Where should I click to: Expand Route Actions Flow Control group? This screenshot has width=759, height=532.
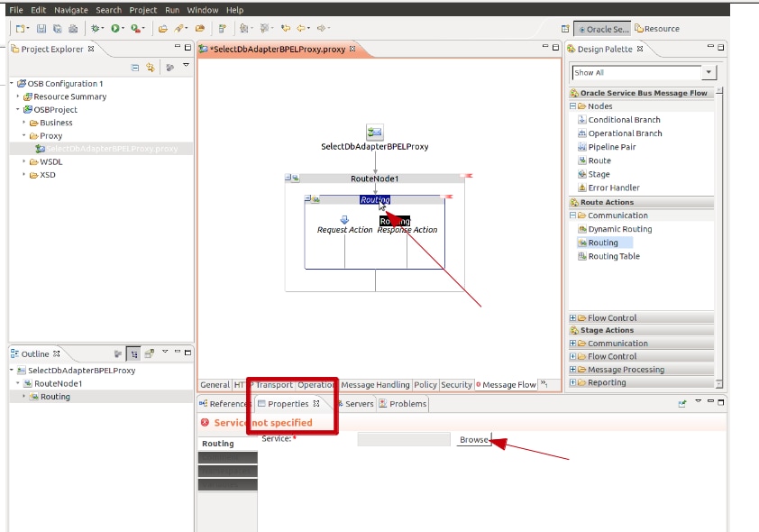click(572, 318)
